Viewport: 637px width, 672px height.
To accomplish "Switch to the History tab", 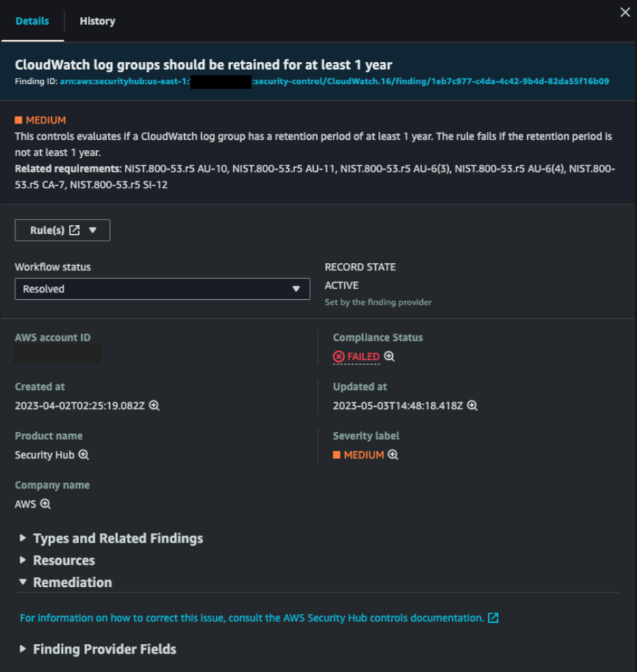I will [x=97, y=21].
